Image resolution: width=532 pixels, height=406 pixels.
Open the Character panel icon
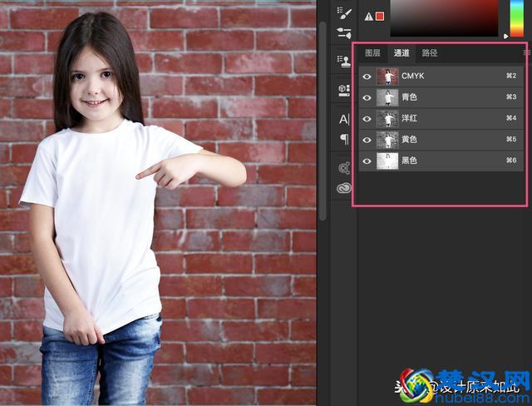tap(344, 119)
